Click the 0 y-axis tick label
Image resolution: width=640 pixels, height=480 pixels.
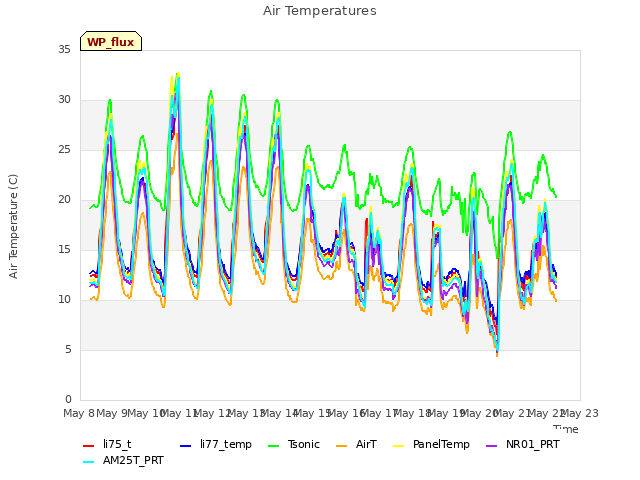pyautogui.click(x=68, y=399)
